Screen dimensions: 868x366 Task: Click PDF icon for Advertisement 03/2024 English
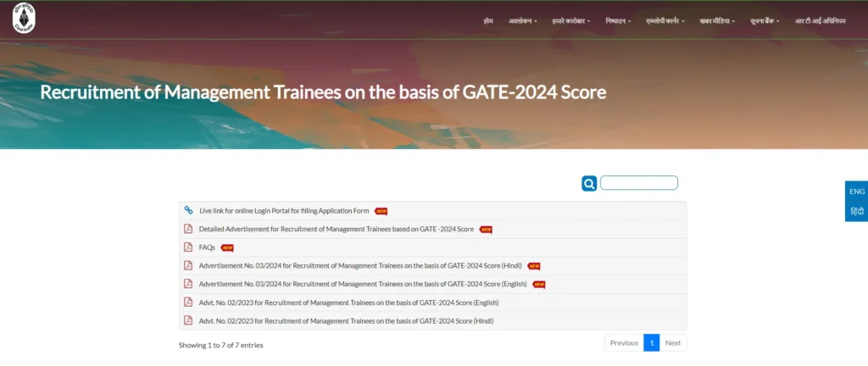[x=188, y=284]
